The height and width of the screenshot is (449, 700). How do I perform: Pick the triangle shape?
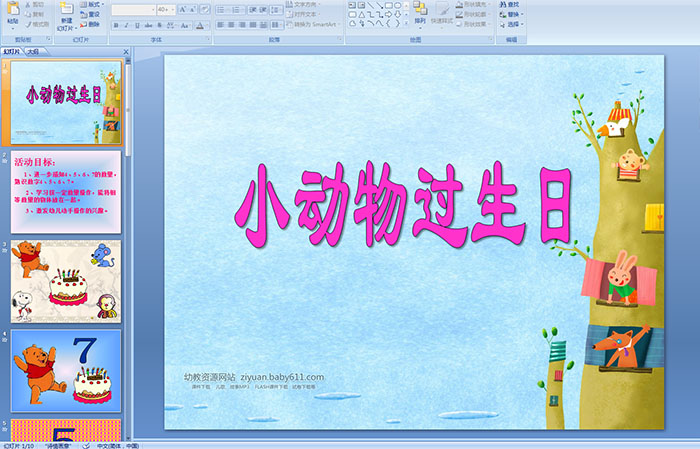click(x=362, y=14)
